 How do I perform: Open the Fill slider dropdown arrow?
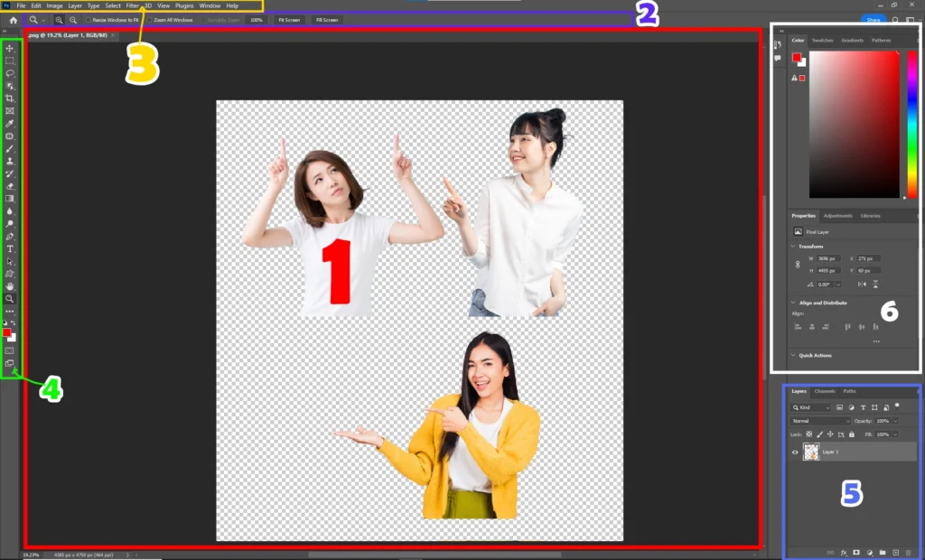pyautogui.click(x=895, y=434)
